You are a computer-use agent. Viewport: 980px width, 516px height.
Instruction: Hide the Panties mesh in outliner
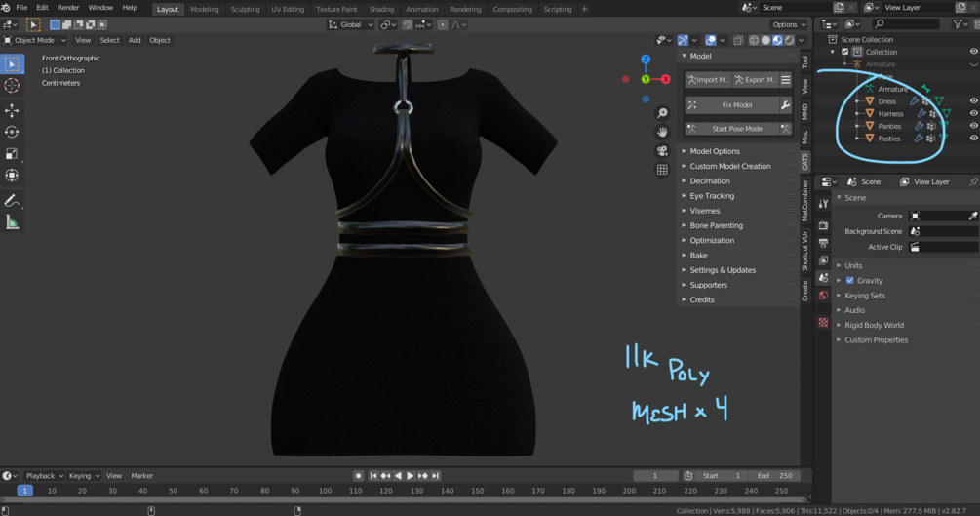click(973, 126)
